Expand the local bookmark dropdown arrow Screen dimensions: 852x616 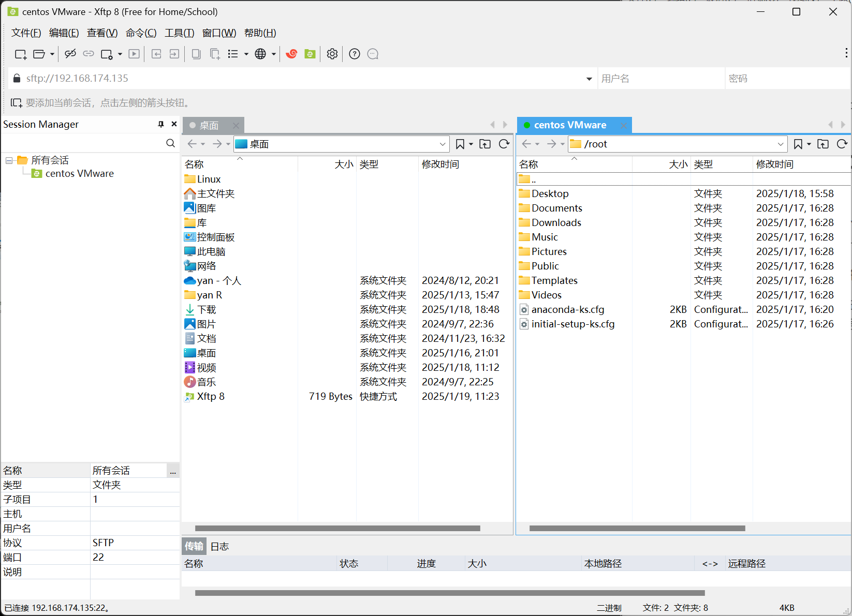coord(471,144)
